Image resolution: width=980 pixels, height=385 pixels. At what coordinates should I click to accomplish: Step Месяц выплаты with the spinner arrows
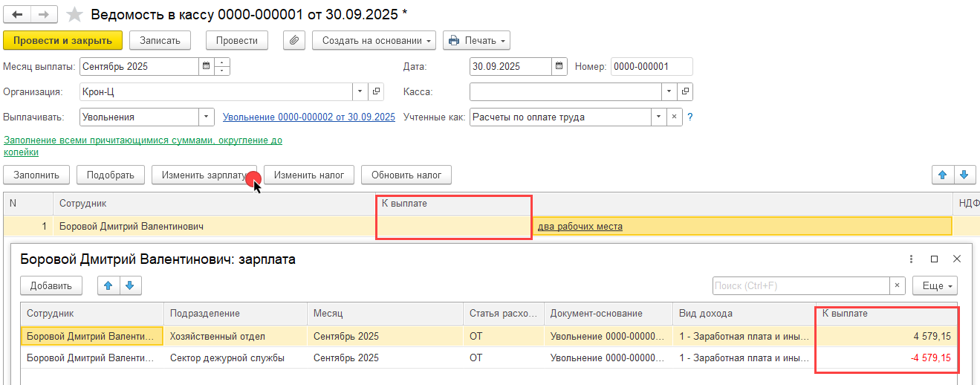222,66
